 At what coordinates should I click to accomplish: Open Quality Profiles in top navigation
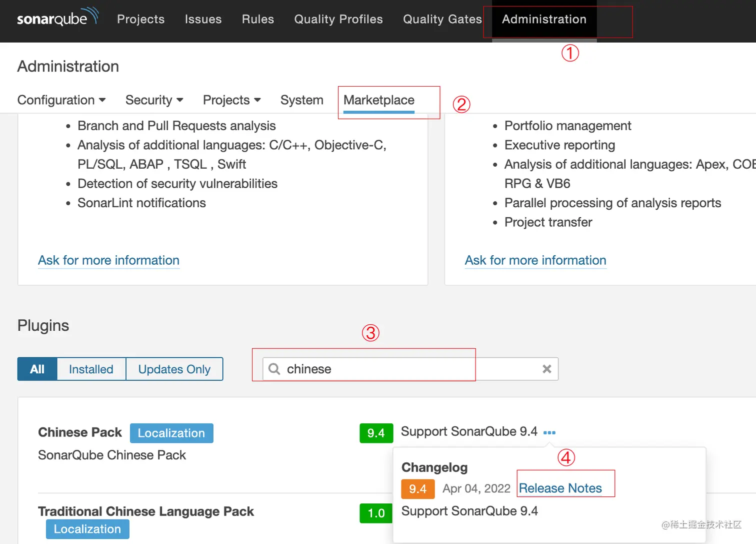(x=338, y=19)
